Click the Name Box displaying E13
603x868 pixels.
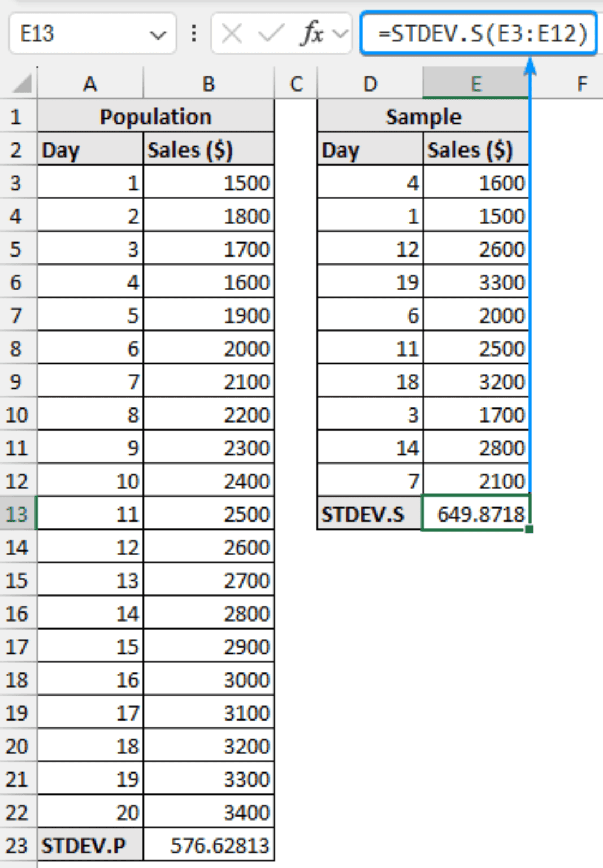tap(85, 32)
